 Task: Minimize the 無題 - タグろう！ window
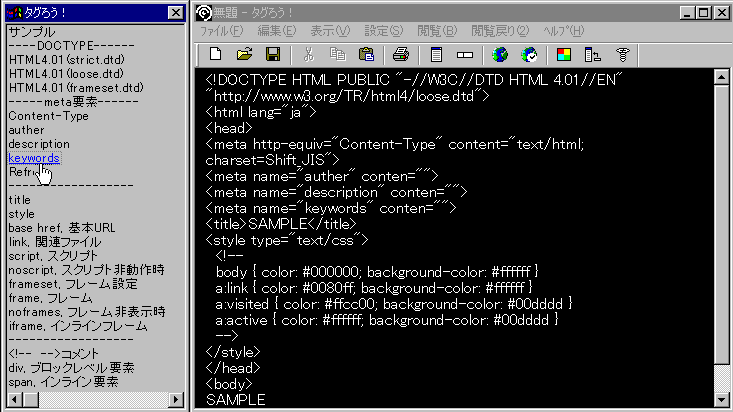687,13
